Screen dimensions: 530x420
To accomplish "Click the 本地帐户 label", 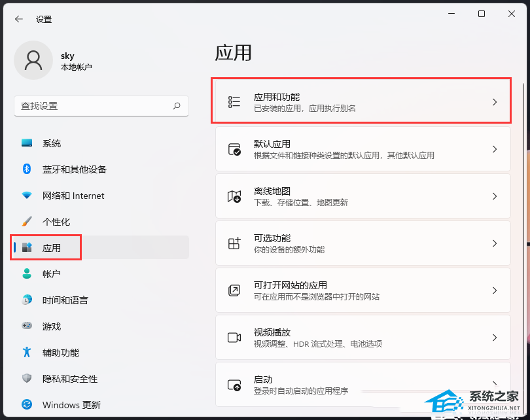I will click(76, 67).
